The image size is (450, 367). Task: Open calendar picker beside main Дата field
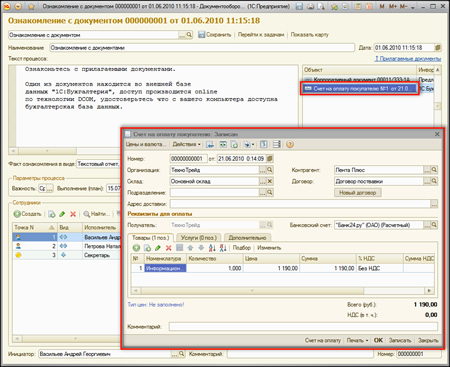pos(438,48)
